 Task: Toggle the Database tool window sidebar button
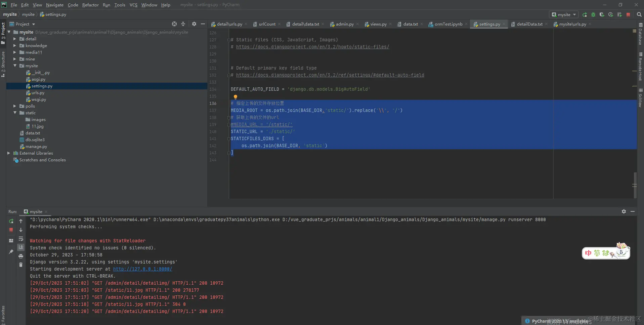pyautogui.click(x=640, y=34)
